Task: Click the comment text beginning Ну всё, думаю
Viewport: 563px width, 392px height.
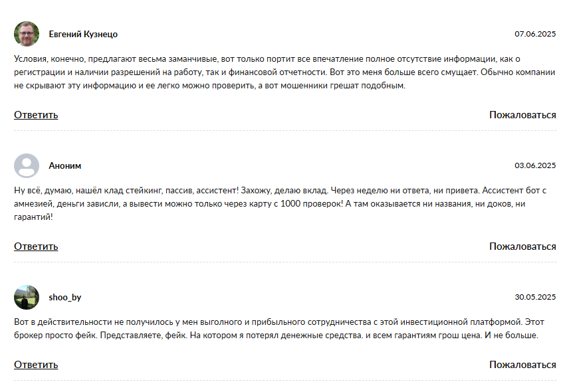Action: (x=280, y=203)
